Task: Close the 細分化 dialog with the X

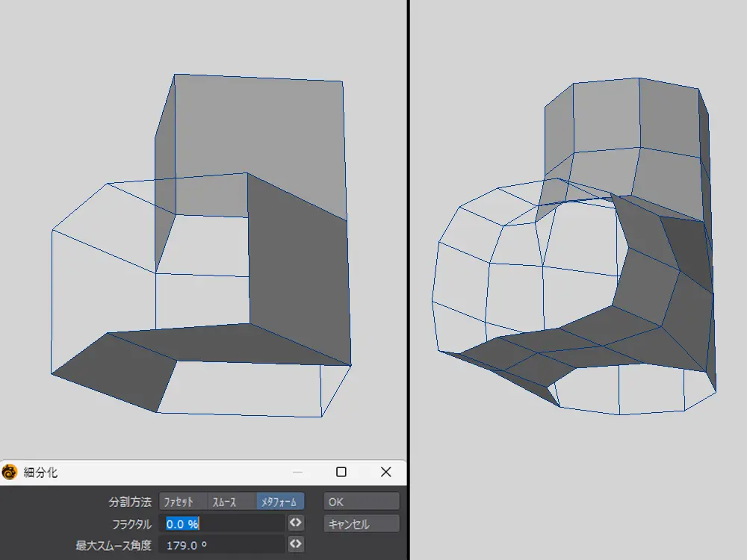Action: pyautogui.click(x=385, y=472)
